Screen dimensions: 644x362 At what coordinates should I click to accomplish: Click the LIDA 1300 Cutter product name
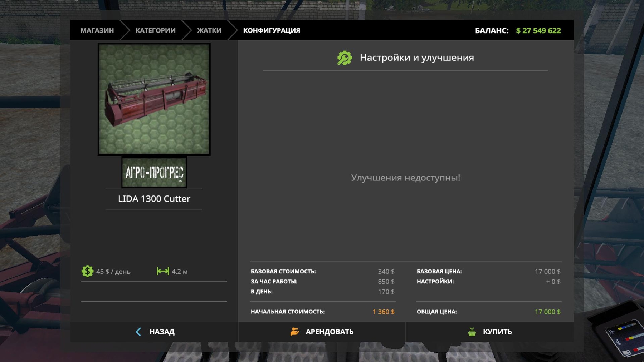pyautogui.click(x=154, y=199)
